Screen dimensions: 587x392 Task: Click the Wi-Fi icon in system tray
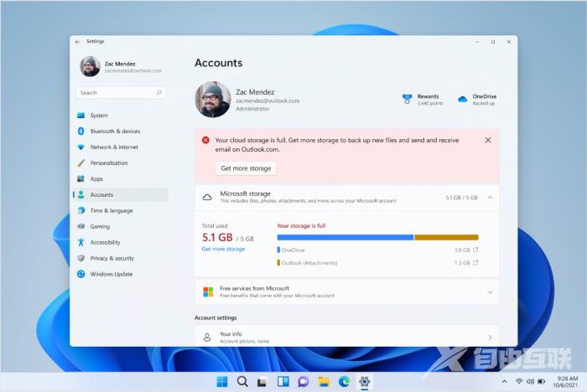pyautogui.click(x=519, y=381)
